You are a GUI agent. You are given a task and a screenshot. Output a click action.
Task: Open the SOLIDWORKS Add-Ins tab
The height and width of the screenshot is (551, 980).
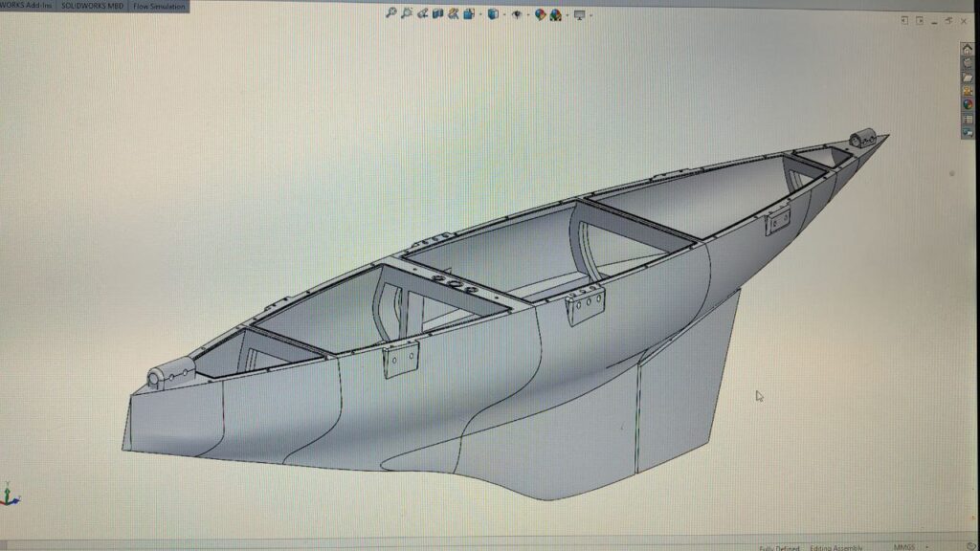coord(26,6)
